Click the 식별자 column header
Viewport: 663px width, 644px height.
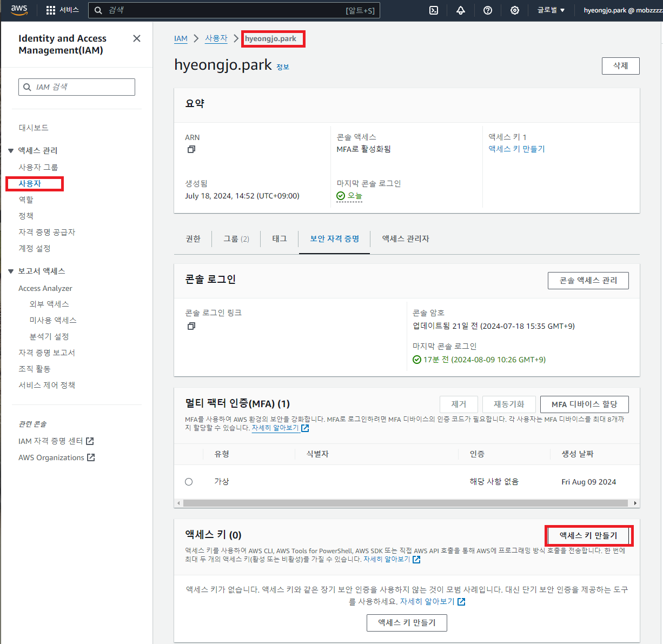click(x=317, y=454)
